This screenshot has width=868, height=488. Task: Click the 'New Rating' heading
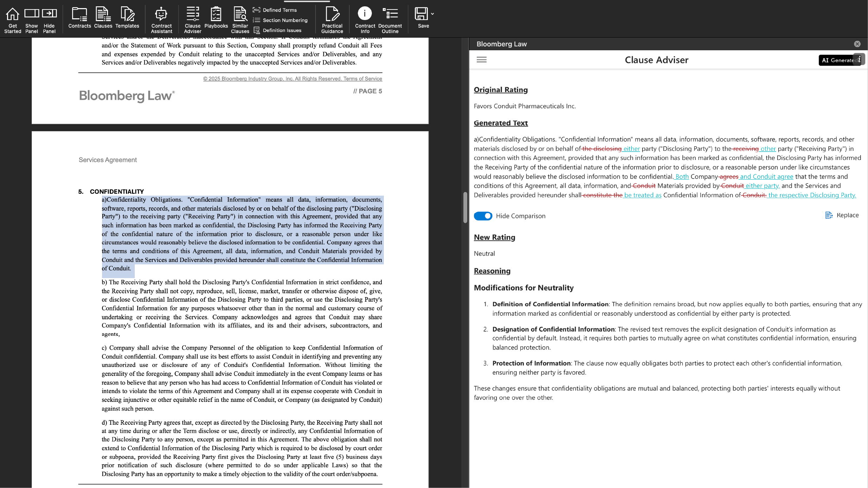[494, 237]
